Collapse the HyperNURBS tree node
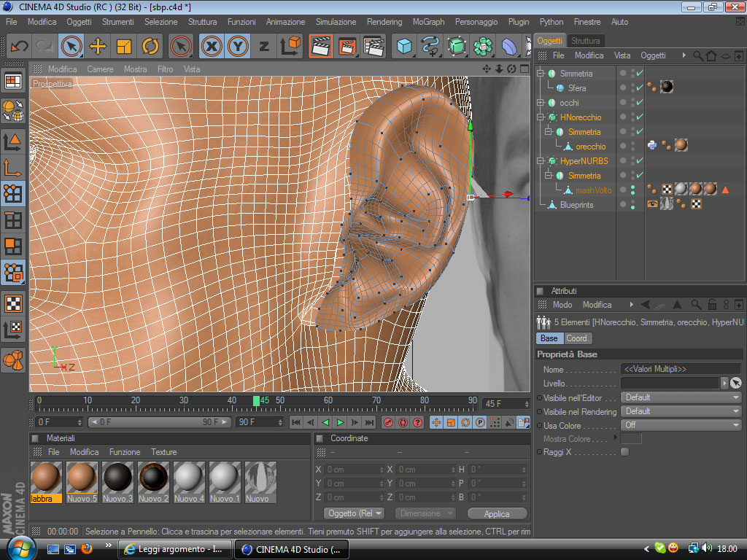Screen dimensions: 747x560 tap(541, 161)
